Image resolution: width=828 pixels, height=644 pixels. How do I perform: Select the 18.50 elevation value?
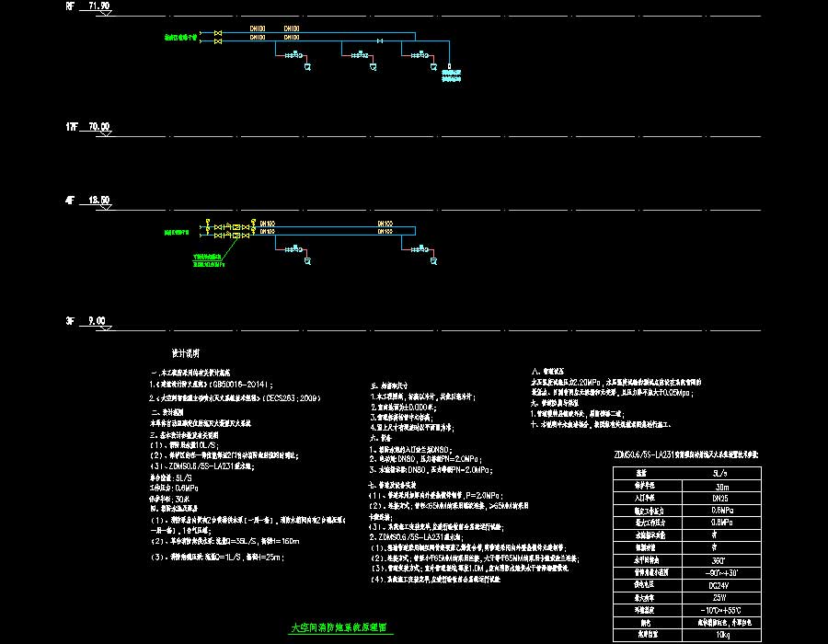98,200
